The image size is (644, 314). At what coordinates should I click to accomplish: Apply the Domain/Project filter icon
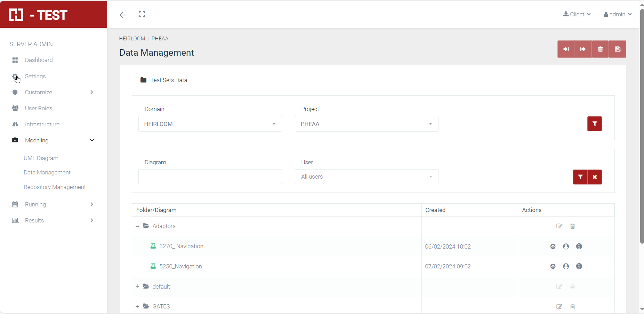pyautogui.click(x=594, y=124)
